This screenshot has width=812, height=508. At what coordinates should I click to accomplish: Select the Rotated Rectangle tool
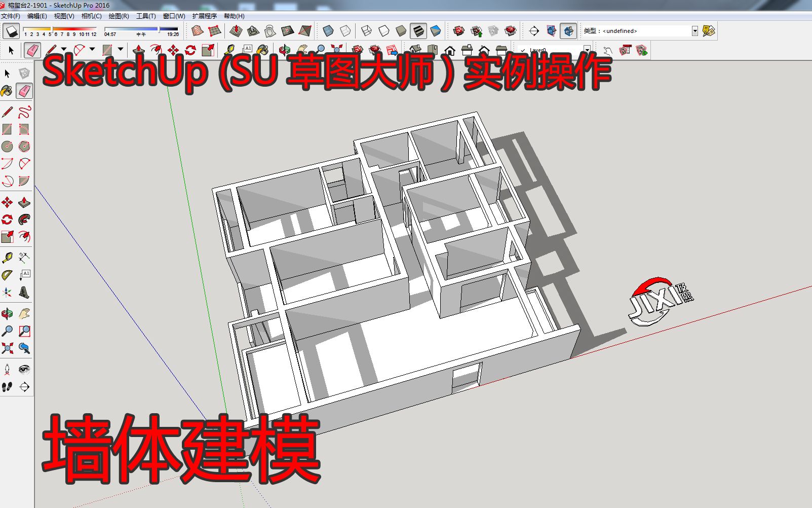24,129
